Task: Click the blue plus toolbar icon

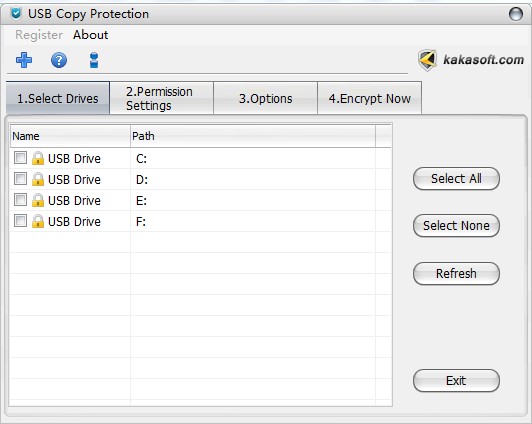Action: [x=24, y=60]
